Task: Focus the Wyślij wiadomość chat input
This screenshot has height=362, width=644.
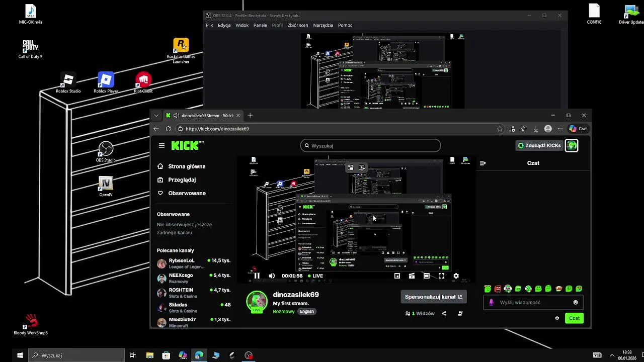Action: point(532,302)
